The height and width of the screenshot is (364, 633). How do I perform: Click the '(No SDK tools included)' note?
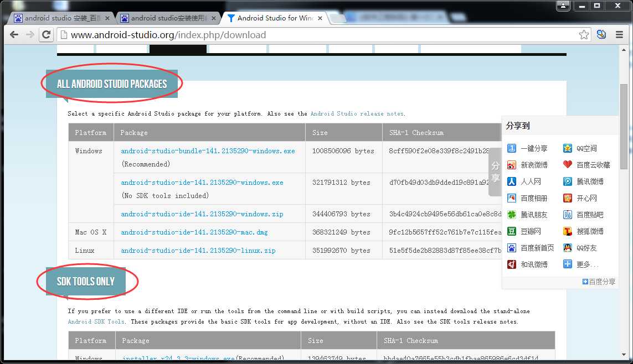point(165,195)
